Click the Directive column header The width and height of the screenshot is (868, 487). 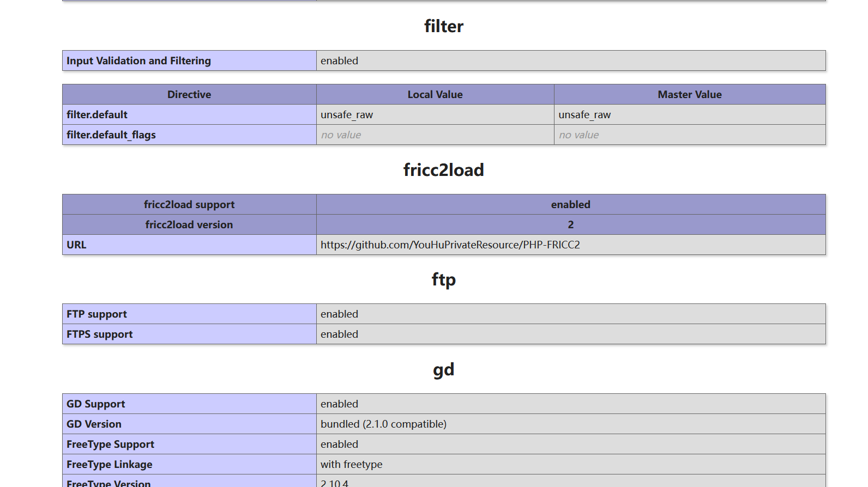pos(189,94)
